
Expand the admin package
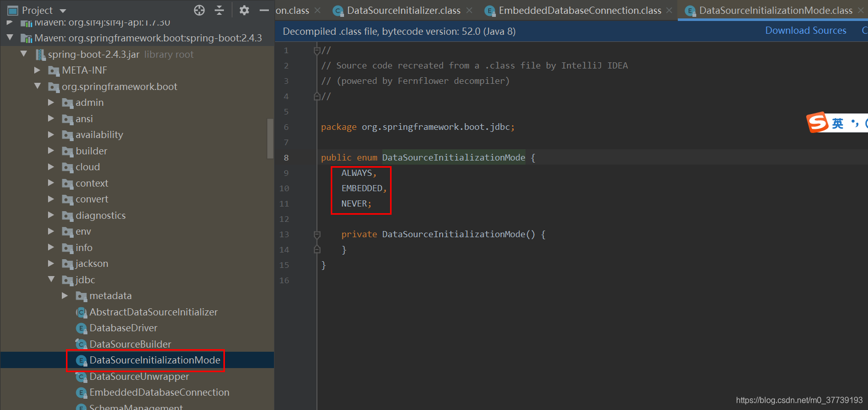pyautogui.click(x=51, y=102)
